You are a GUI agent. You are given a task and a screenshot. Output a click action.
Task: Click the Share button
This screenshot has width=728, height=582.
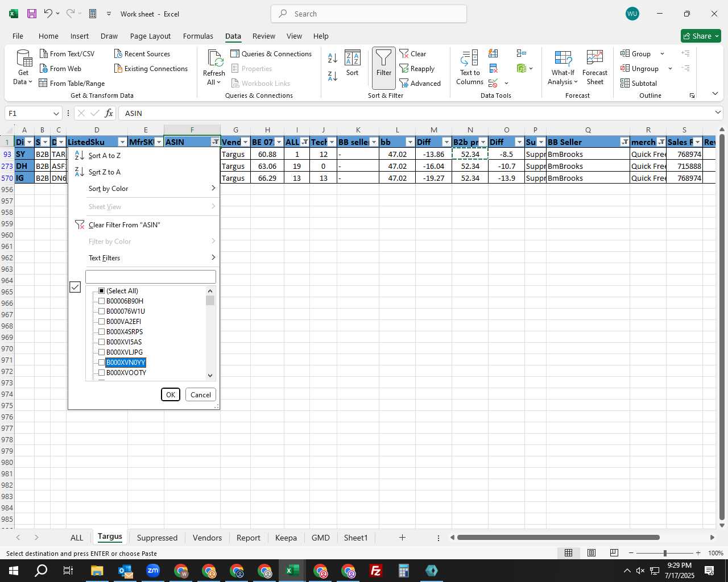[x=701, y=36]
